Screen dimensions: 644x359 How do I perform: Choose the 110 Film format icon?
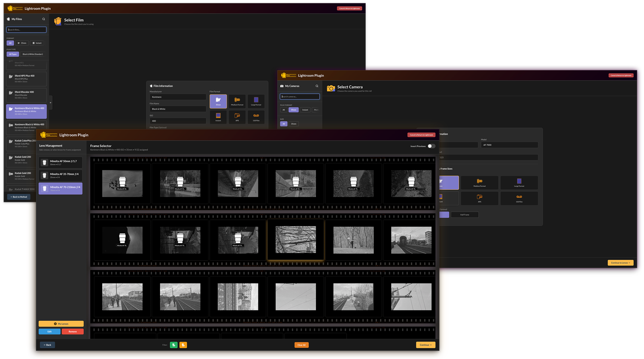click(x=256, y=117)
